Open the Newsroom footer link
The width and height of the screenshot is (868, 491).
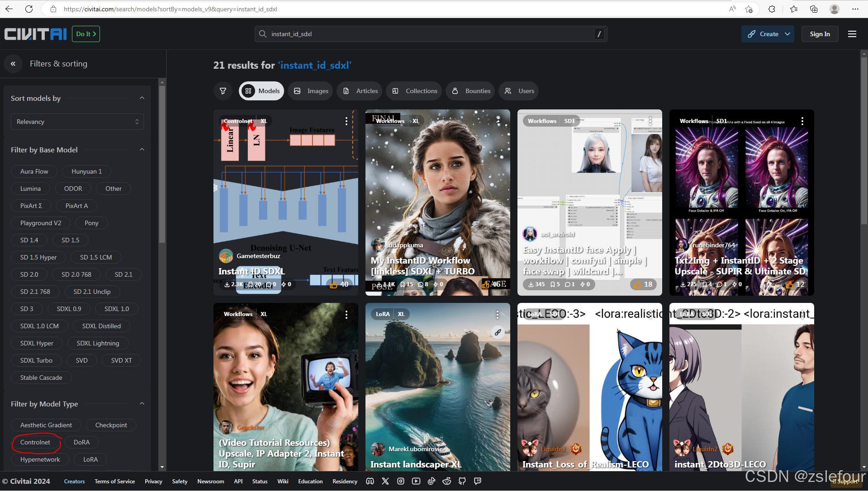coord(210,481)
